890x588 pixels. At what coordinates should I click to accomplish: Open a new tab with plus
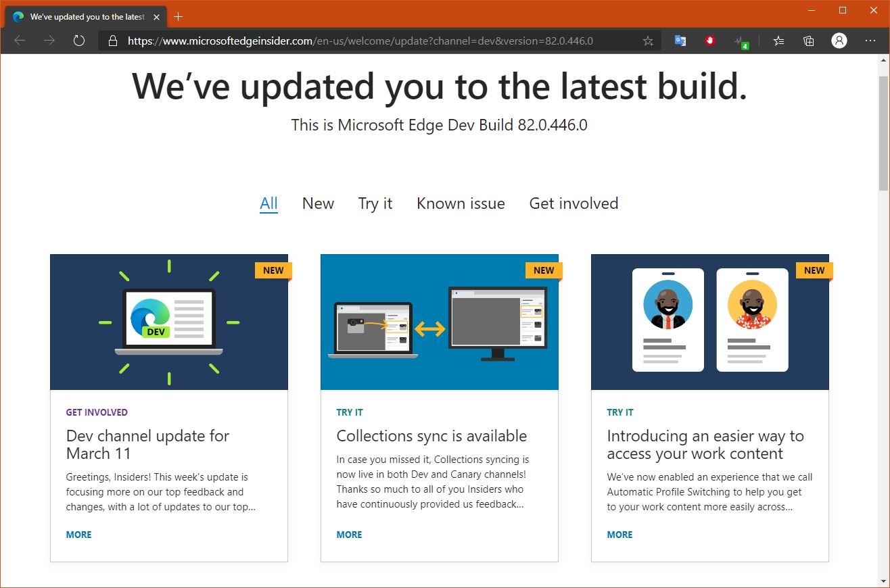(179, 16)
